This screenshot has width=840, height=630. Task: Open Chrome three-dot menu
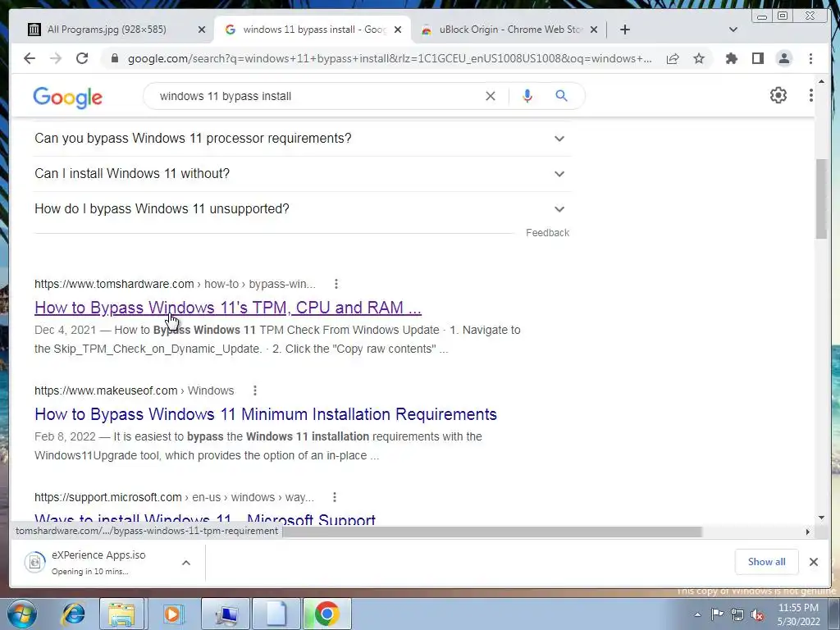(x=810, y=58)
